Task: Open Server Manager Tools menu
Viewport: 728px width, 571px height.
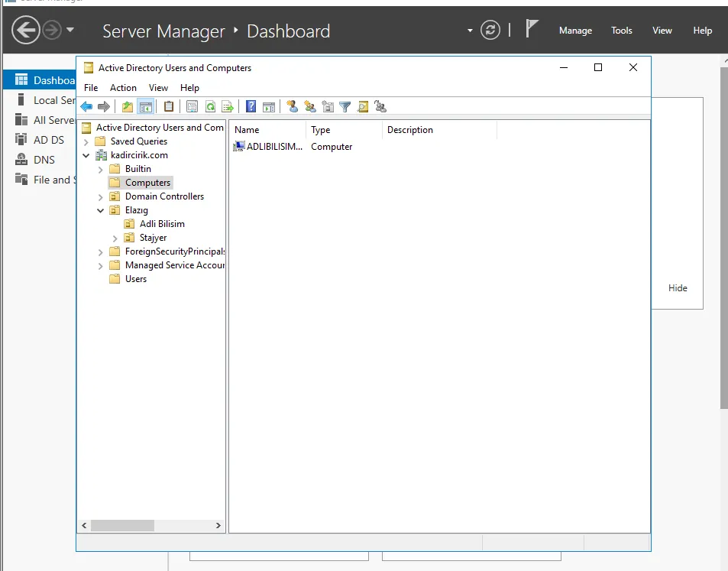Action: click(621, 31)
